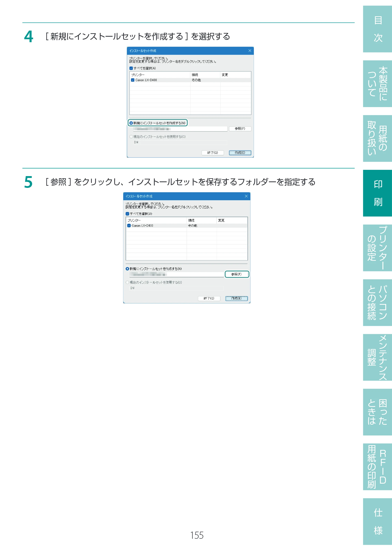This screenshot has height=555, width=392.
Task: Jump to the プリンターの設定 side tab
Action: point(377,248)
